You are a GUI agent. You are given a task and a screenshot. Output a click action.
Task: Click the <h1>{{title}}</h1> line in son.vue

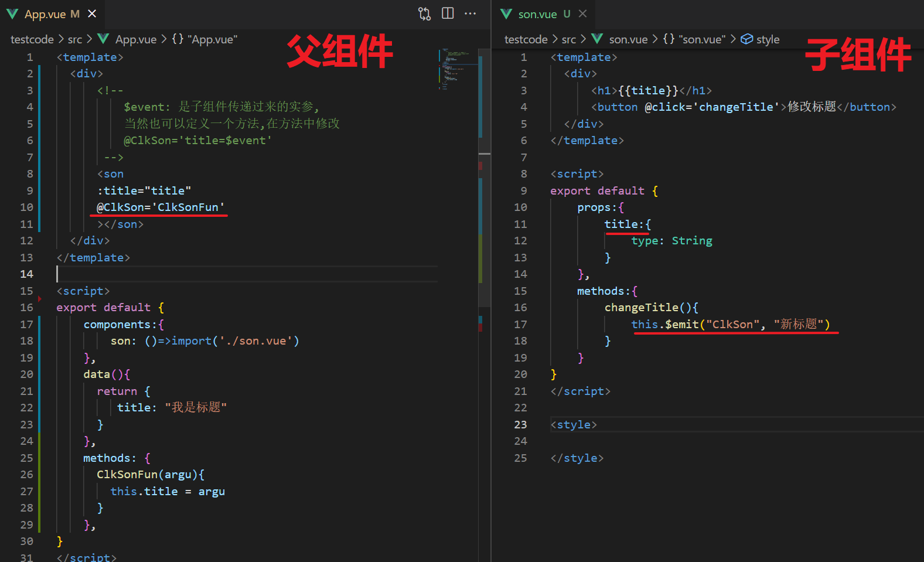652,90
